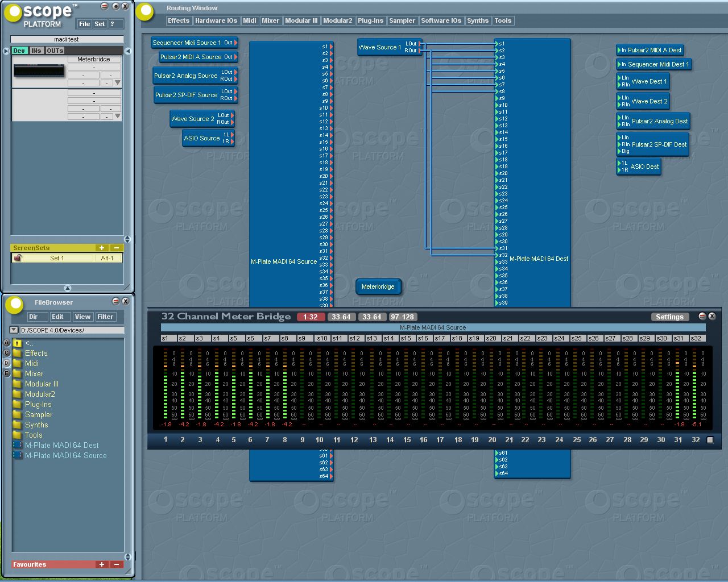This screenshot has width=728, height=582.
Task: Open the Modular2 folder icon
Action: tap(17, 394)
